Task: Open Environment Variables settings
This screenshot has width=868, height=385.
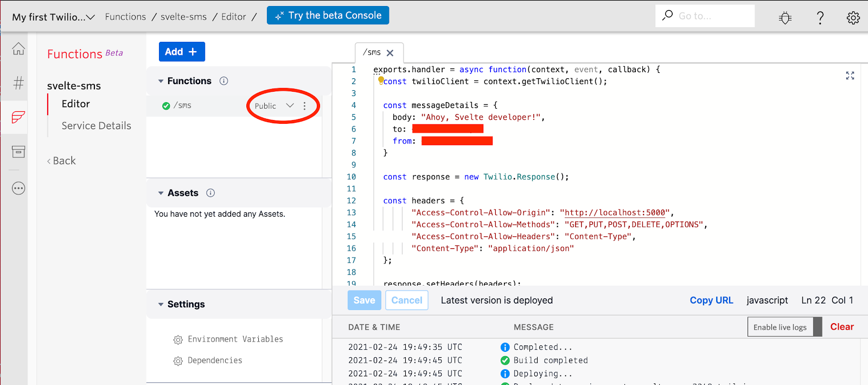Action: [x=235, y=339]
